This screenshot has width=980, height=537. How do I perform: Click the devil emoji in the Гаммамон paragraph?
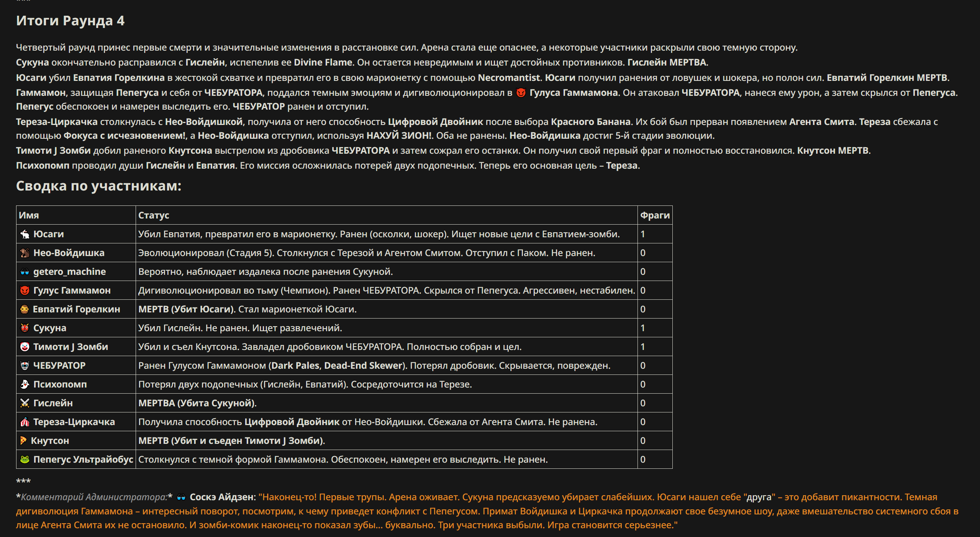[521, 93]
